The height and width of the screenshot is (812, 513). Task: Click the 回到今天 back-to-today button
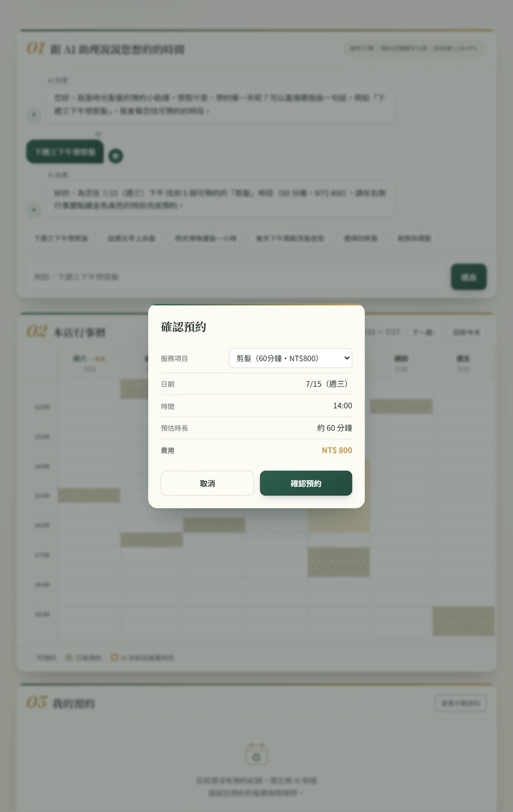point(466,332)
